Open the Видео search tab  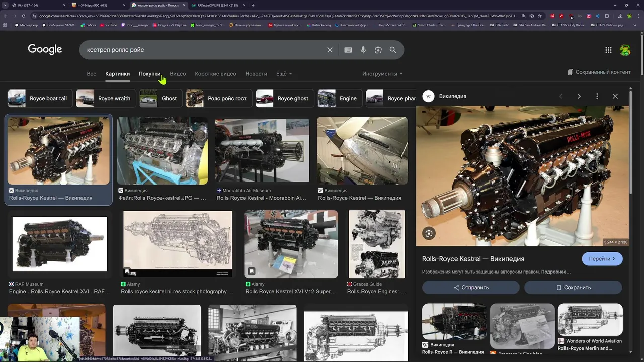pos(178,74)
